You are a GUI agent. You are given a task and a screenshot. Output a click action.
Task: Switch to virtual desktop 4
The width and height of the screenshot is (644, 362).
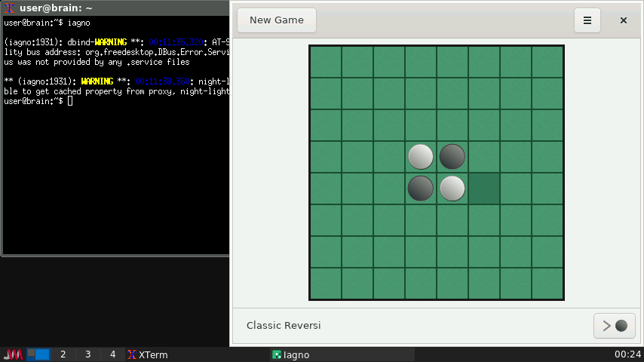[x=113, y=354]
